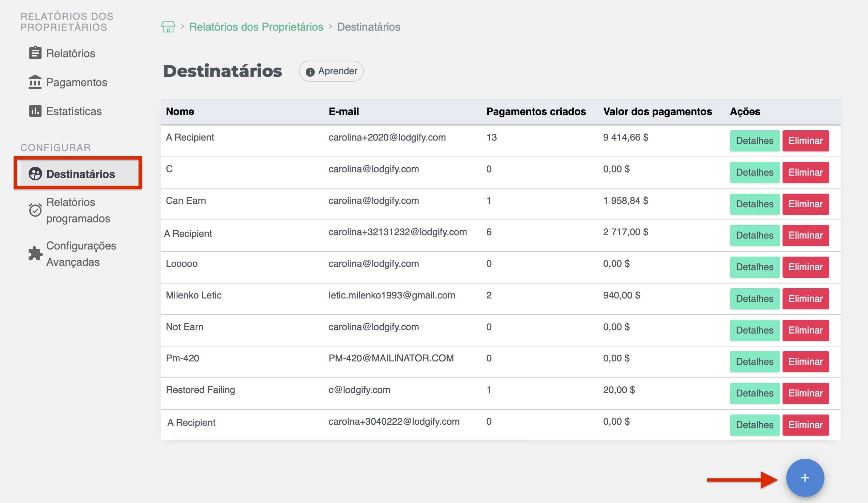Eliminar the Can Earn recipient
The image size is (868, 503).
[805, 204]
